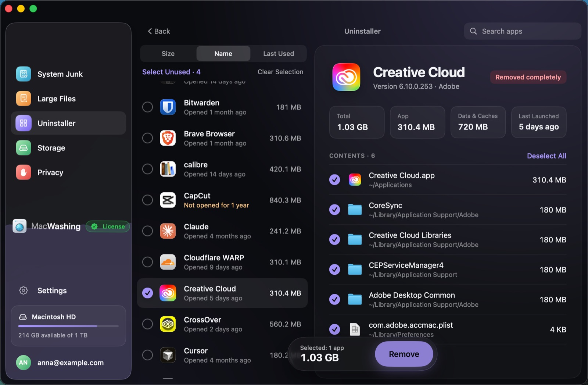Open Uninstaller in the sidebar

point(68,123)
